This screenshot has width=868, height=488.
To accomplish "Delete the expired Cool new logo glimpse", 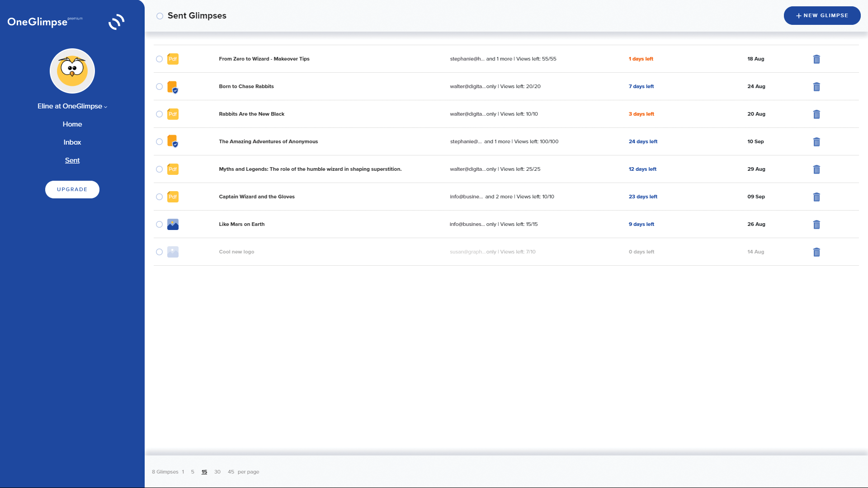I will pyautogui.click(x=816, y=252).
